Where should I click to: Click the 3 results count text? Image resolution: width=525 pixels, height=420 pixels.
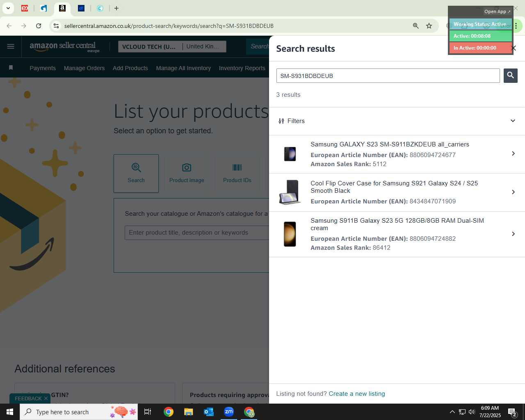[x=288, y=95]
